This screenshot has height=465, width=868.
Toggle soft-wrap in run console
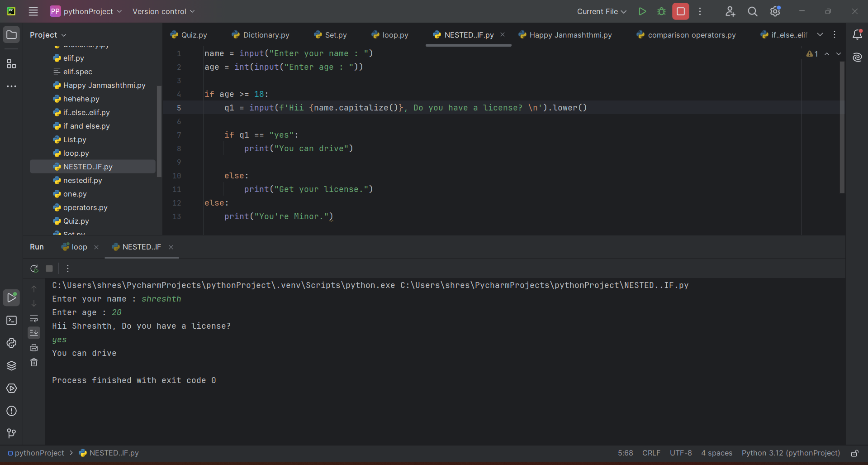[34, 318]
